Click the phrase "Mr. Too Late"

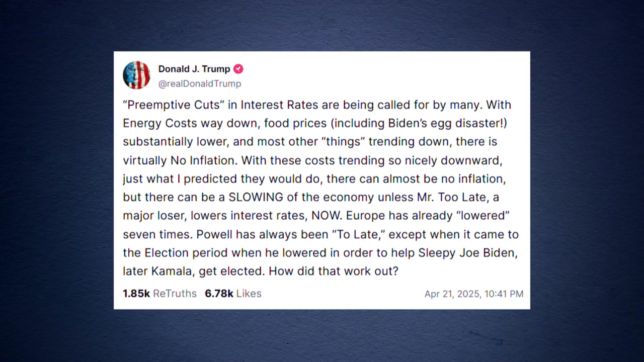click(x=450, y=197)
